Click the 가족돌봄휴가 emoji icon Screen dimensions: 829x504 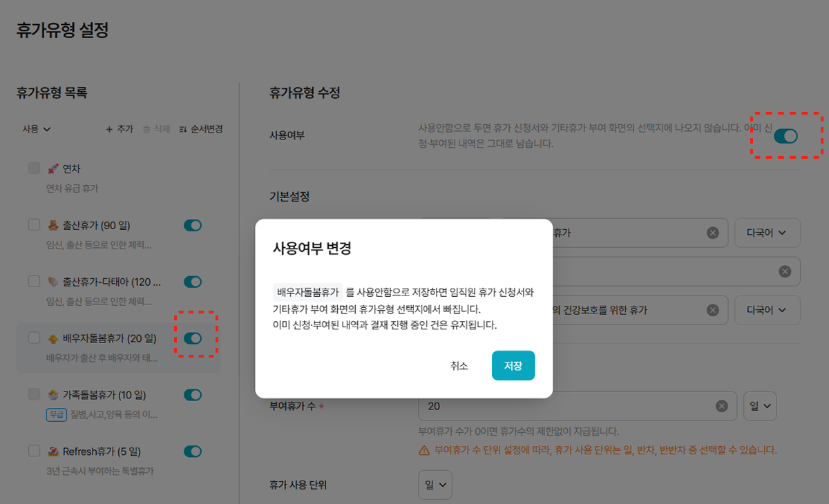(53, 395)
